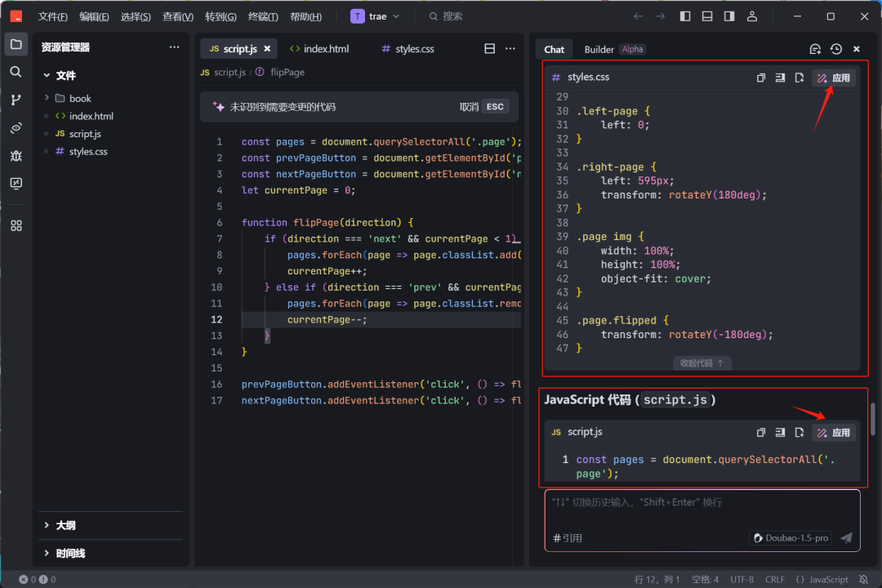Open chat history clock icon
The image size is (882, 588).
(835, 49)
